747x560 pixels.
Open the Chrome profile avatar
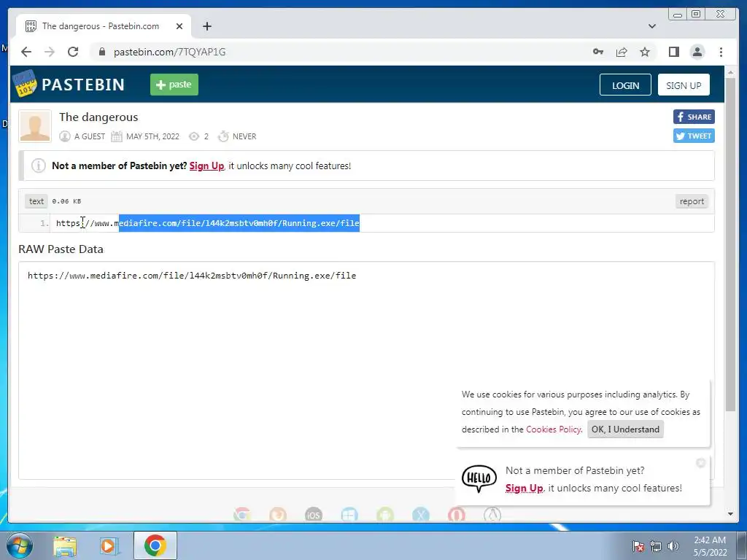click(x=697, y=52)
